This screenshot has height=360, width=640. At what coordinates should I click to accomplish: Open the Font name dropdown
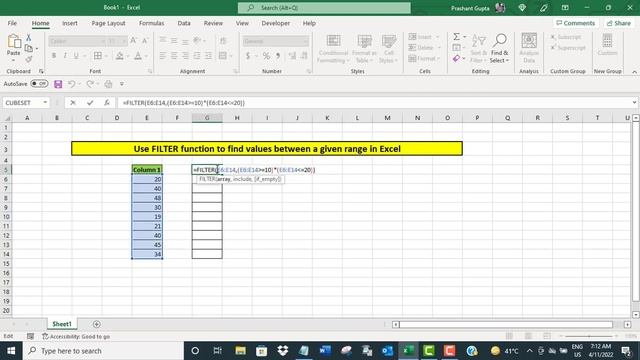(x=103, y=41)
